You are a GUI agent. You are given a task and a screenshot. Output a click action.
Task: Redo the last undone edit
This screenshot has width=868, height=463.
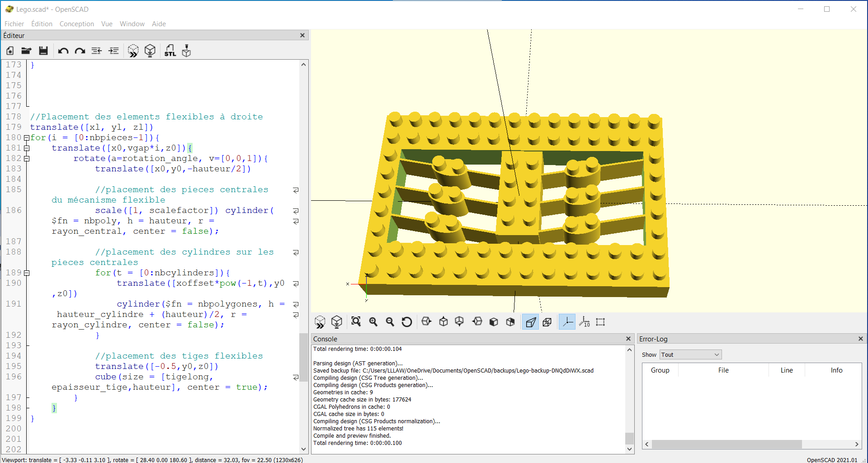80,51
